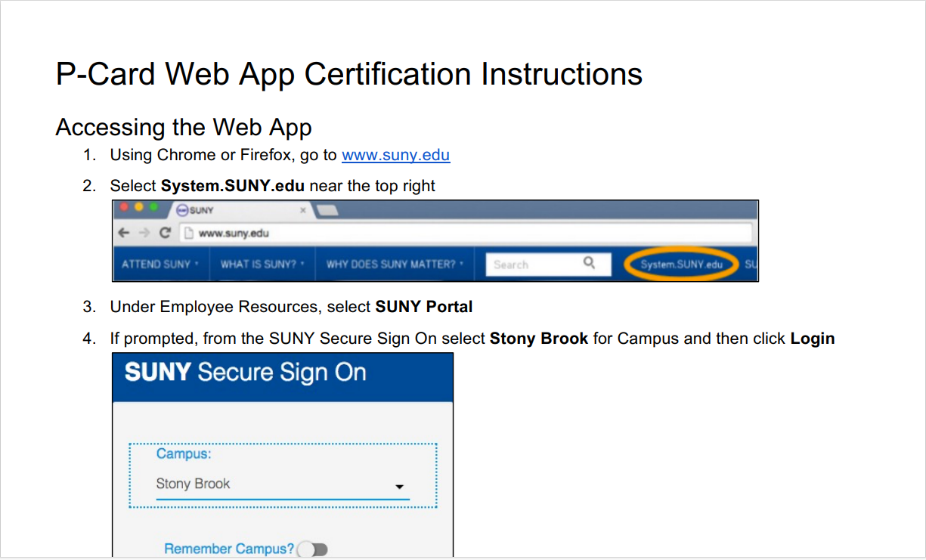Click the search magnifying glass icon
This screenshot has width=926, height=560.
pyautogui.click(x=590, y=263)
